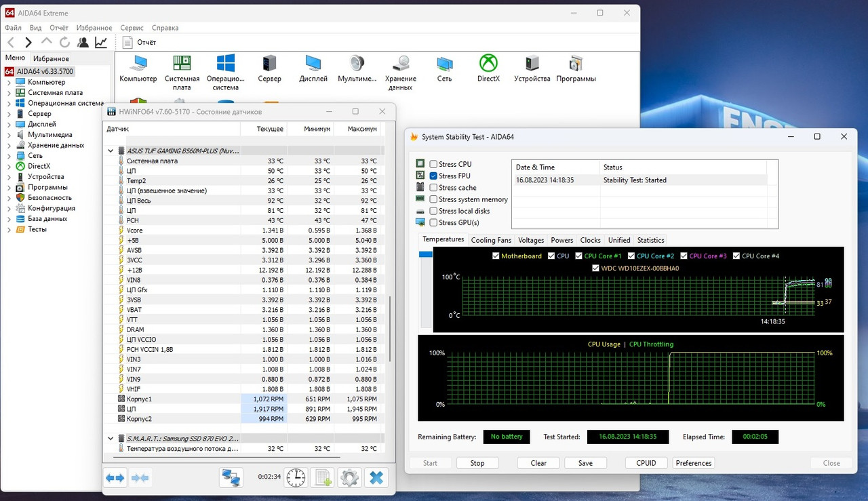Image resolution: width=868 pixels, height=501 pixels.
Task: Open Preferences in stability test
Action: pos(694,463)
